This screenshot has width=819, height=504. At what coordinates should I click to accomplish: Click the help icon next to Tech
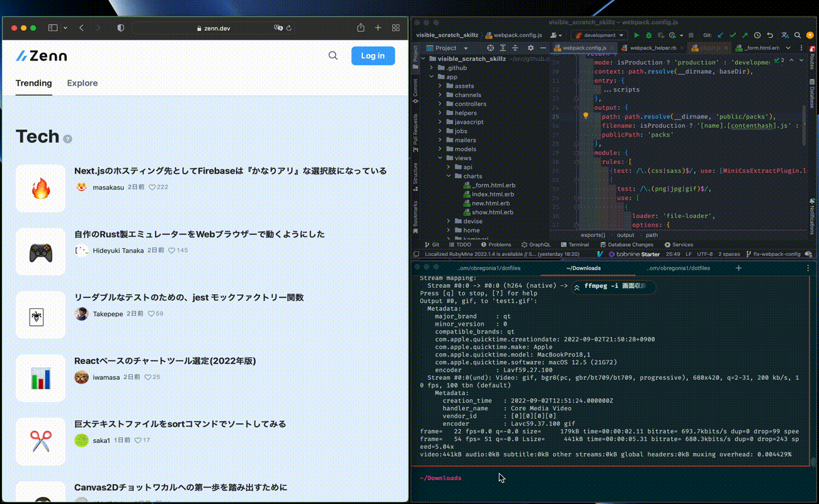pos(67,139)
